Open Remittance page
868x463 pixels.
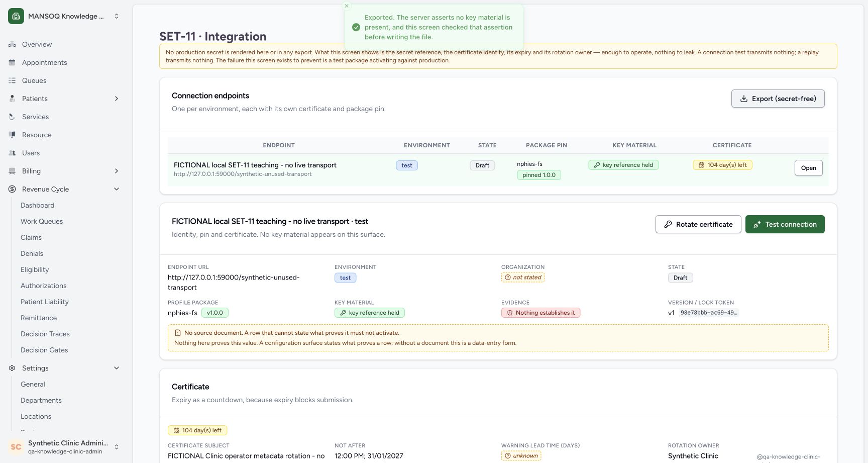tap(39, 318)
